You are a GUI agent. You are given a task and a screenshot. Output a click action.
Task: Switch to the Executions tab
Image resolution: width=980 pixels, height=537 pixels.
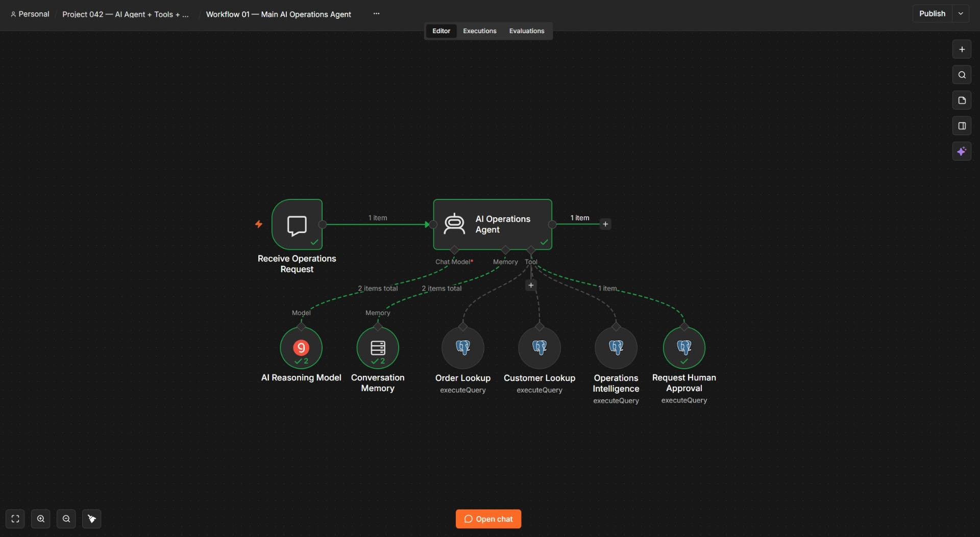click(x=480, y=31)
